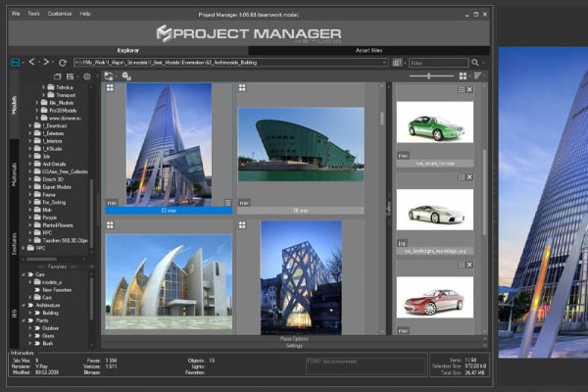The width and height of the screenshot is (588, 392).
Task: Open the File menu
Action: (x=16, y=14)
